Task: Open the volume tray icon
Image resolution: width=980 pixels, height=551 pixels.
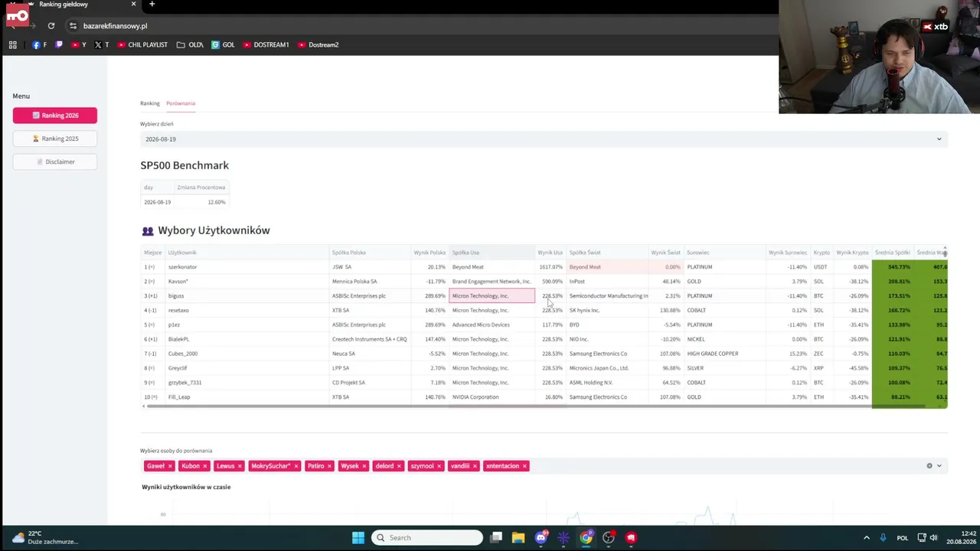Action: 933,538
